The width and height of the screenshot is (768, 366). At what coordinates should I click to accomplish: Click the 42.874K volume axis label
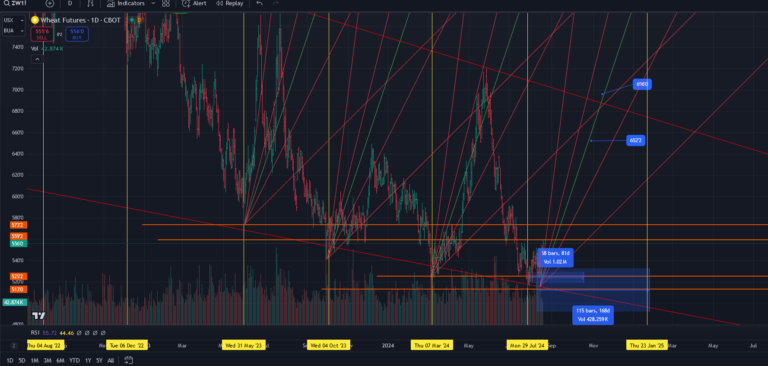[x=15, y=302]
